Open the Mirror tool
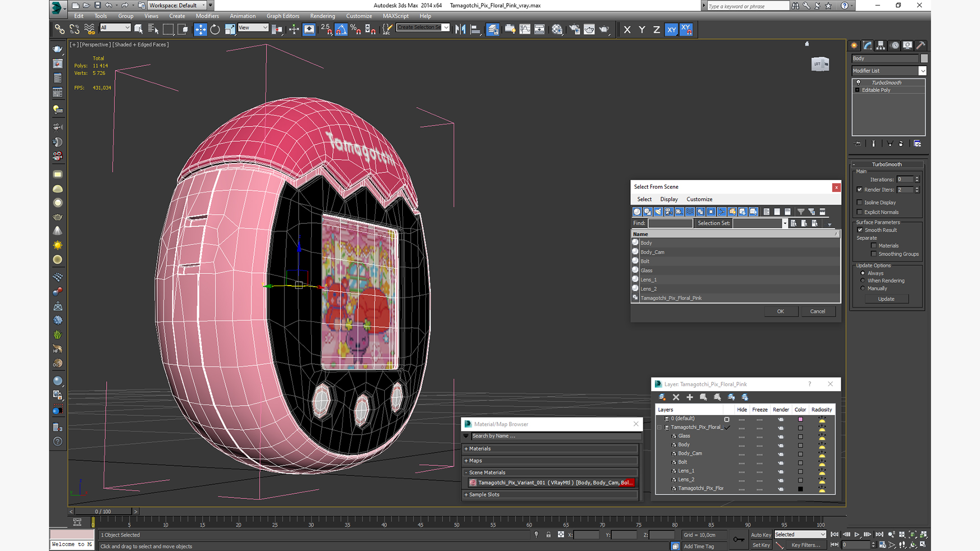 460,30
